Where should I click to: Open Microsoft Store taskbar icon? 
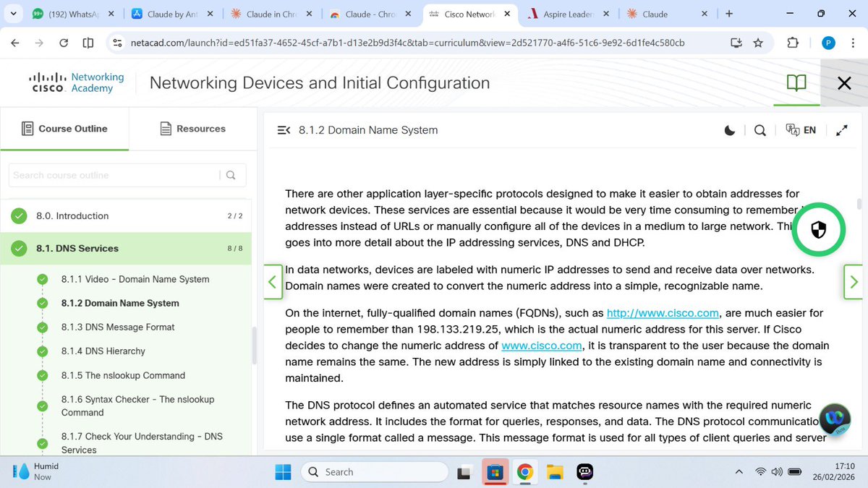(495, 472)
